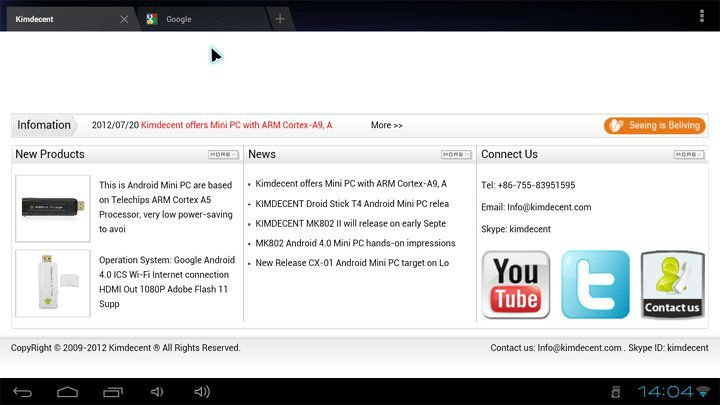Open news item KIMDECENT Droid Stick T4
720x405 pixels.
(352, 203)
